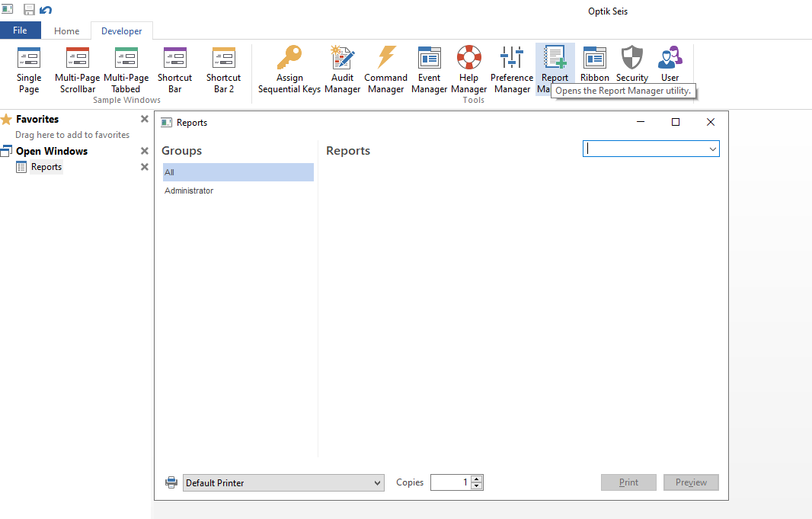Open the Preference Manager tool
This screenshot has height=519, width=812.
[x=512, y=70]
